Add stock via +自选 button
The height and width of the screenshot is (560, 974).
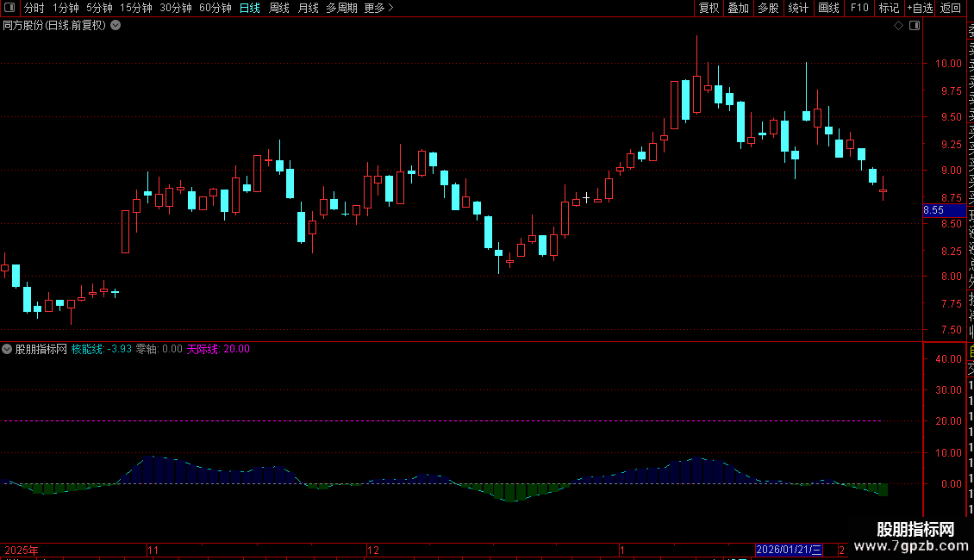[920, 8]
